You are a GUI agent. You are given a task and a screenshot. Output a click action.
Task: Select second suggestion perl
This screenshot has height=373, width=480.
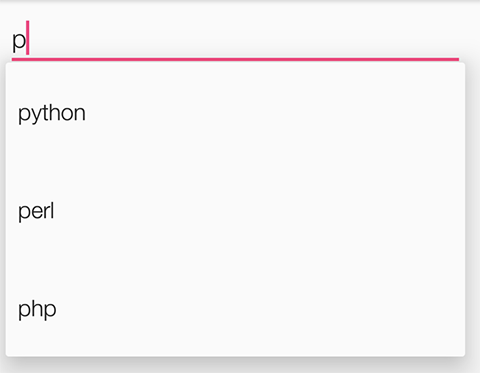pos(235,210)
